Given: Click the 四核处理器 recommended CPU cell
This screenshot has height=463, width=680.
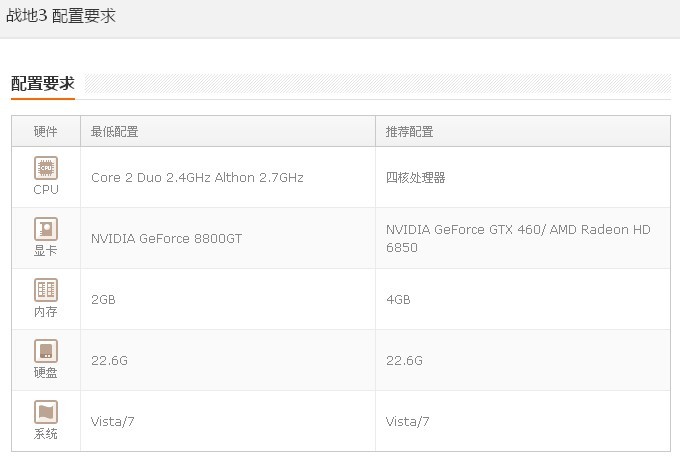Looking at the screenshot, I should (x=415, y=178).
